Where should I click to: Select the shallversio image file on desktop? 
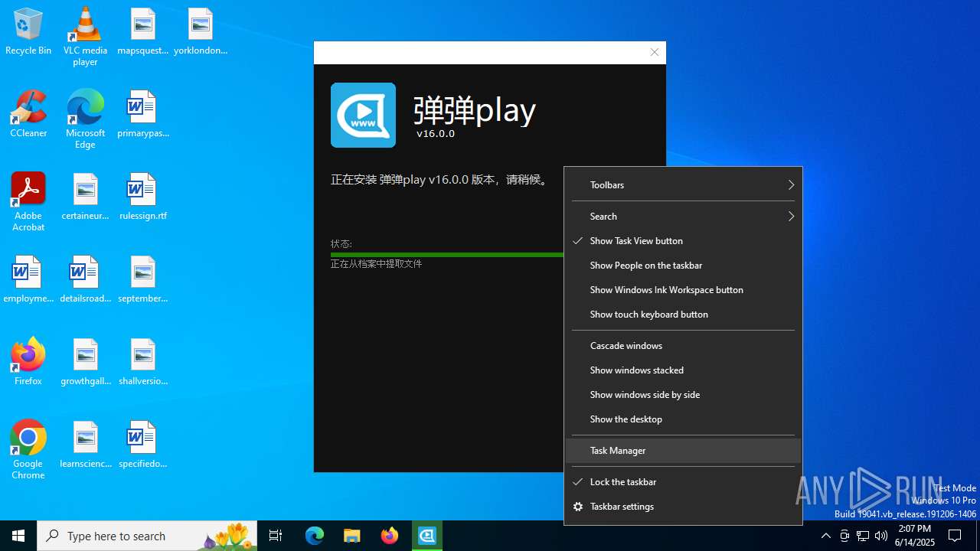pos(142,363)
